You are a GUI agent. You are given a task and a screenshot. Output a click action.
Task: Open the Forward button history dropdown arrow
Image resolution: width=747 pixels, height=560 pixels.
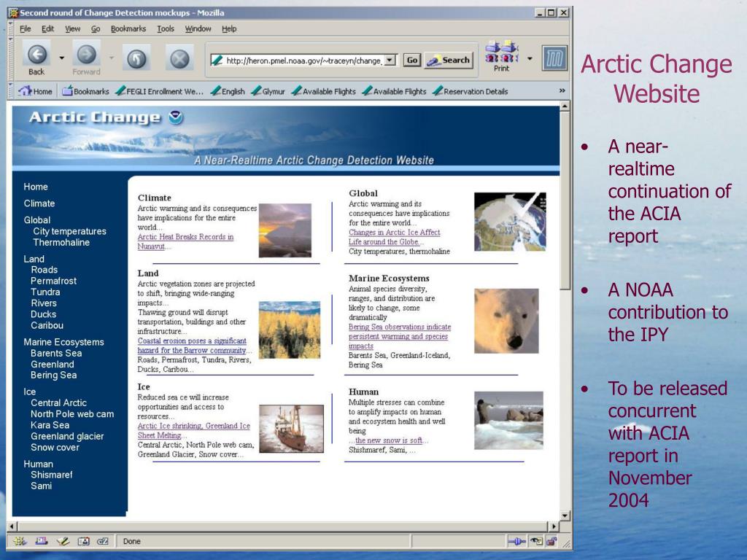click(x=112, y=58)
